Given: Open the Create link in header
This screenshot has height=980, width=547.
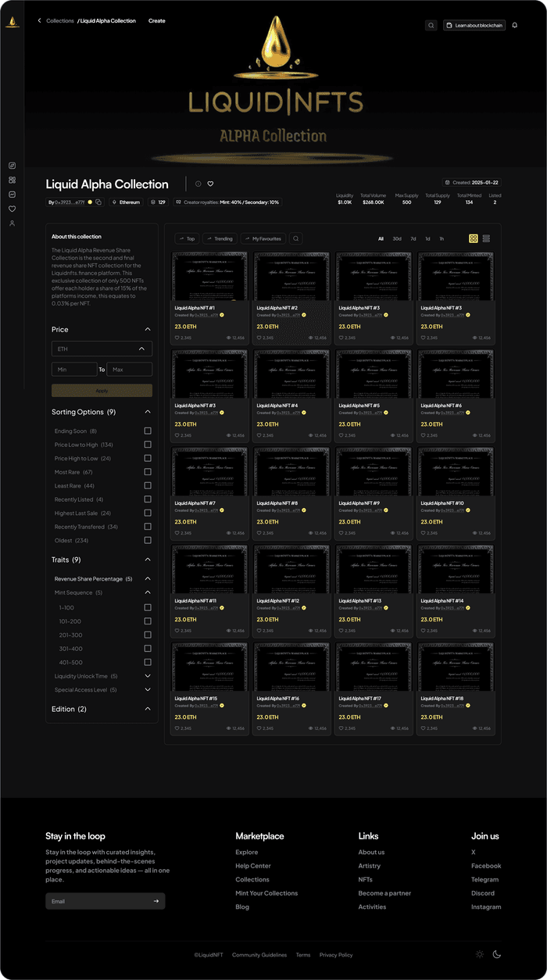Looking at the screenshot, I should tap(157, 21).
